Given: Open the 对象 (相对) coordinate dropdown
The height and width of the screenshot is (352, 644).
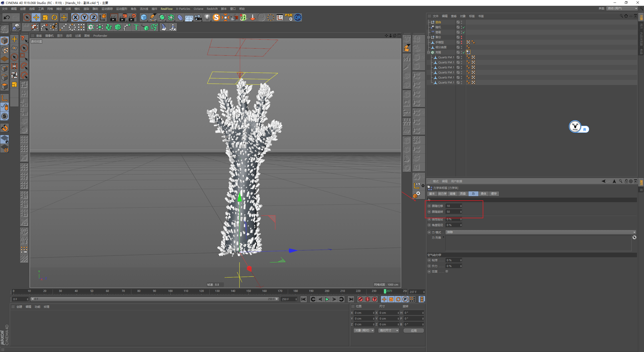Looking at the screenshot, I should 364,330.
